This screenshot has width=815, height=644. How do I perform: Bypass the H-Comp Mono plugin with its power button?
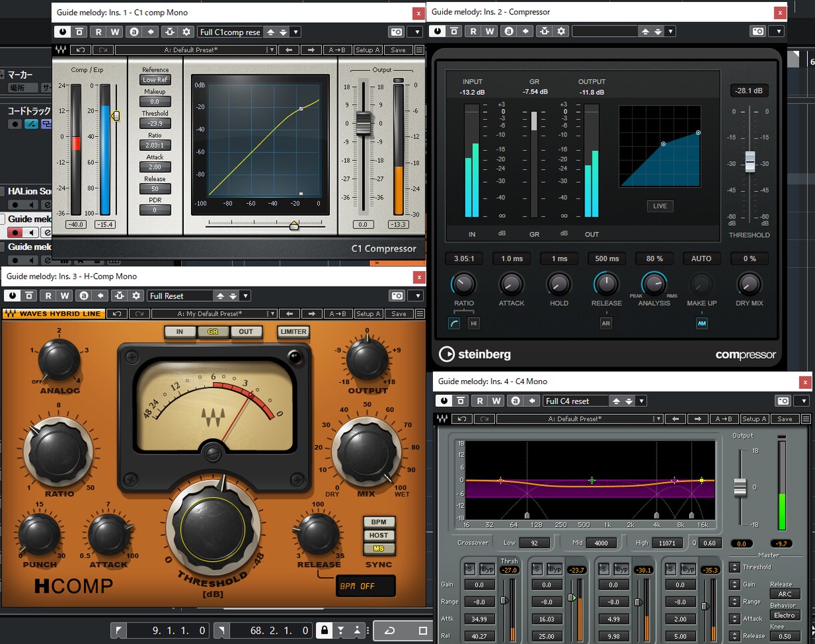[x=12, y=296]
